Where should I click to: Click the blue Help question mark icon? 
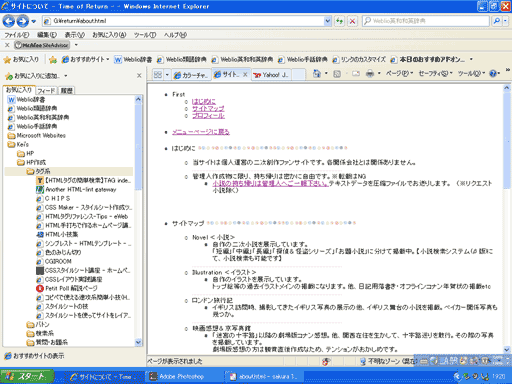click(493, 74)
